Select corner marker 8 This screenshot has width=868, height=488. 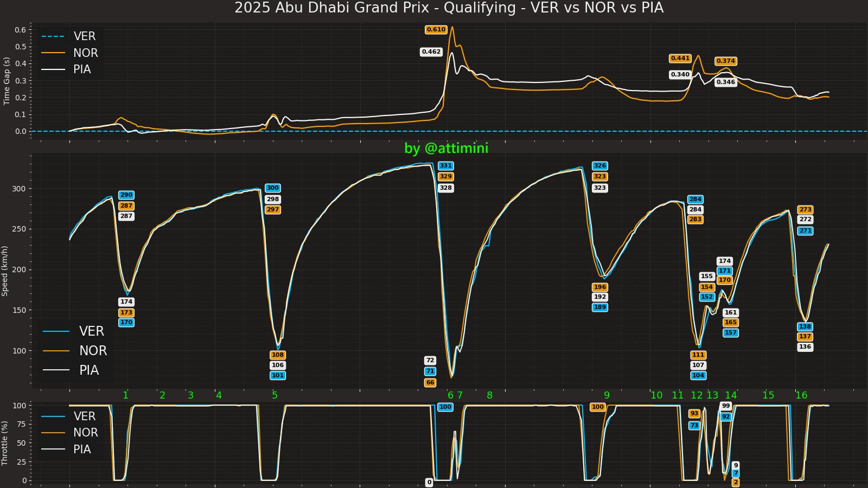point(490,395)
